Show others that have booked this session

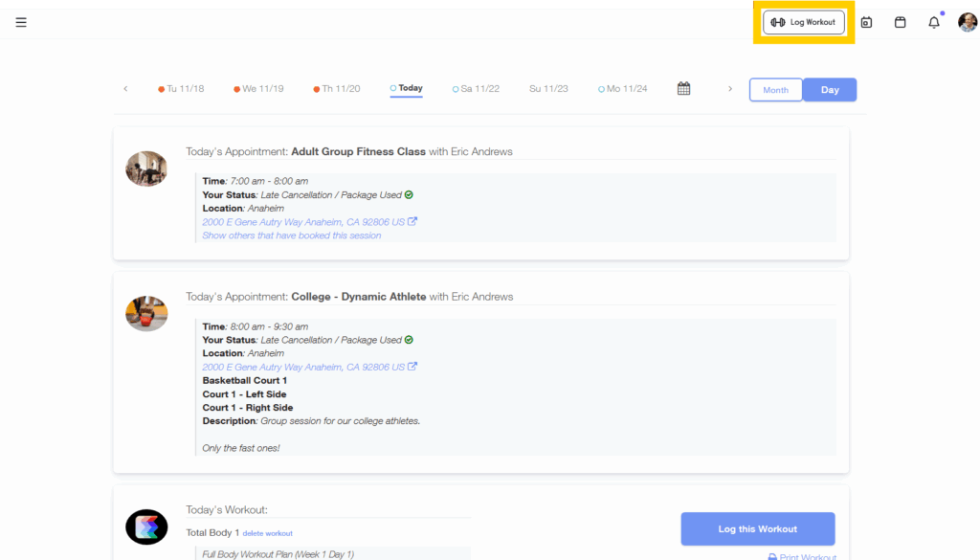pos(291,235)
